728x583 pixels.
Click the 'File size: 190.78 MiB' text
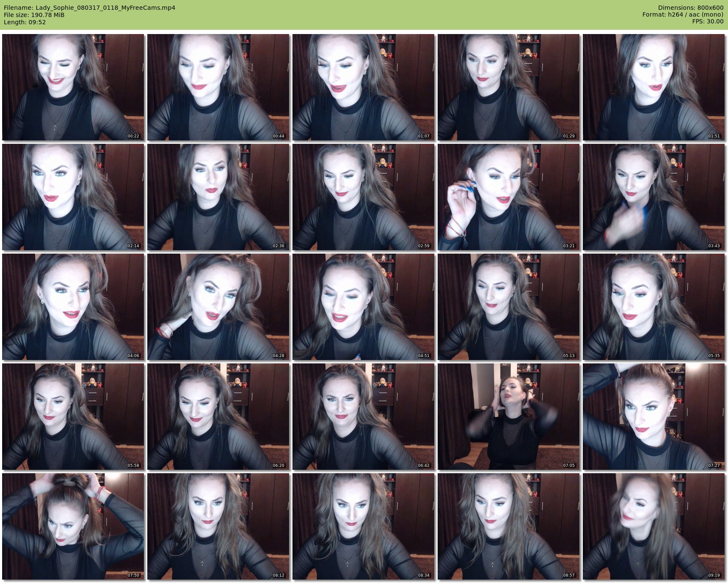click(x=34, y=15)
